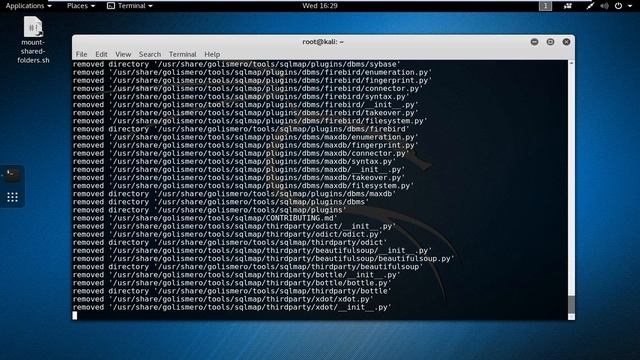This screenshot has width=640, height=360.
Task: Click the line ending 'firebird/syntax.py'
Action: point(241,97)
